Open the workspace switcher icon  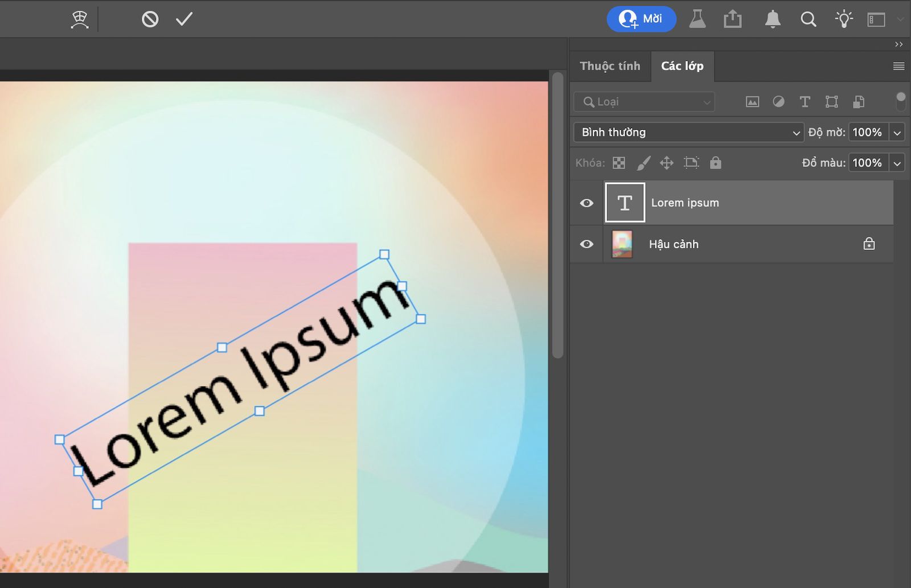(x=876, y=20)
